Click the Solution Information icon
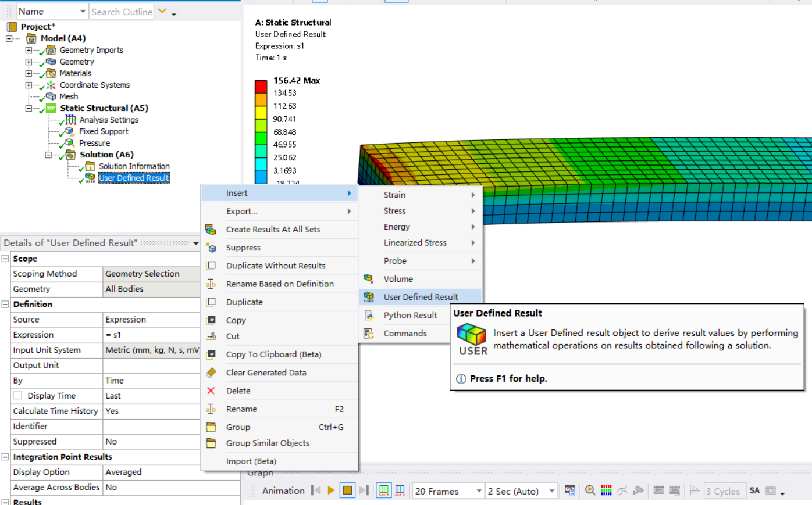 coord(90,166)
